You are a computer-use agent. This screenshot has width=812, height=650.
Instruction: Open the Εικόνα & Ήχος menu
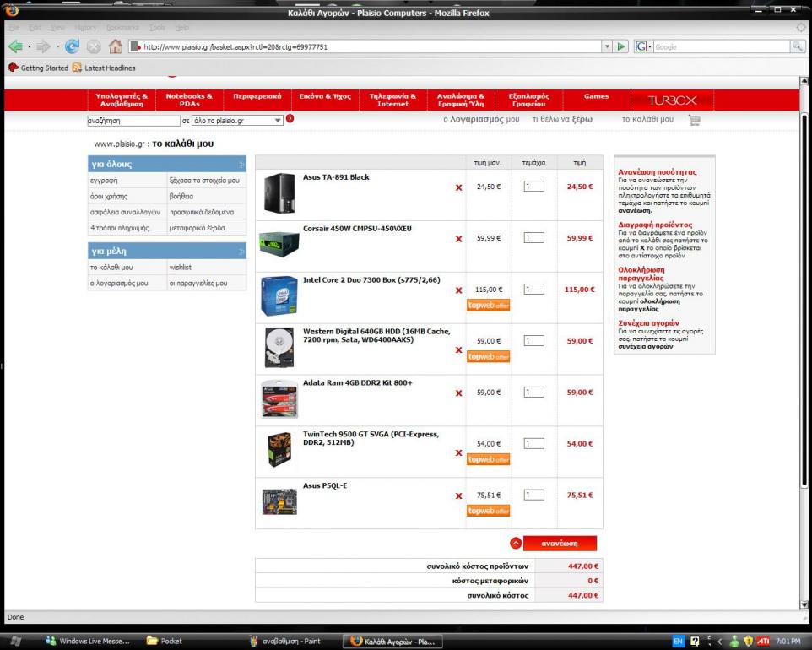(325, 100)
